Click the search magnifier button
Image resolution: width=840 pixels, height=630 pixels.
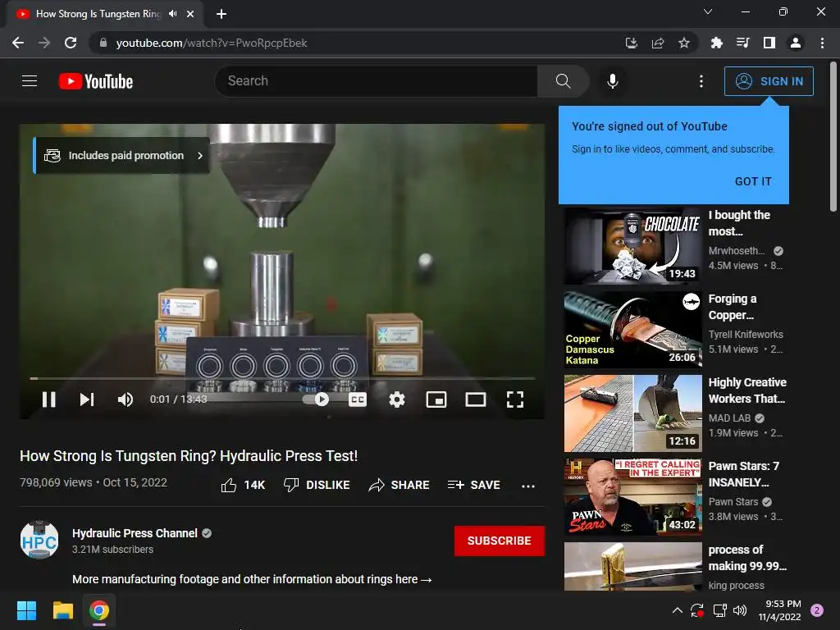coord(563,81)
